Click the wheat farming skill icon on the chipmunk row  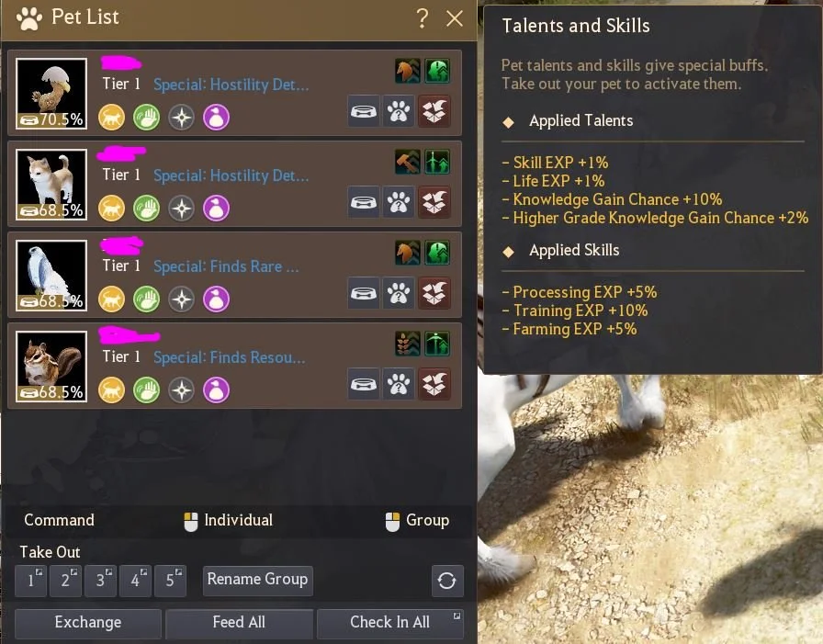point(407,344)
